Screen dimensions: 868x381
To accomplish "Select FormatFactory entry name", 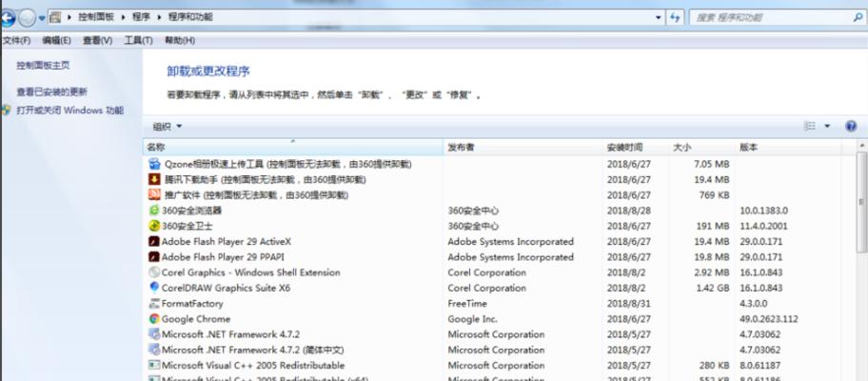I will pos(192,304).
